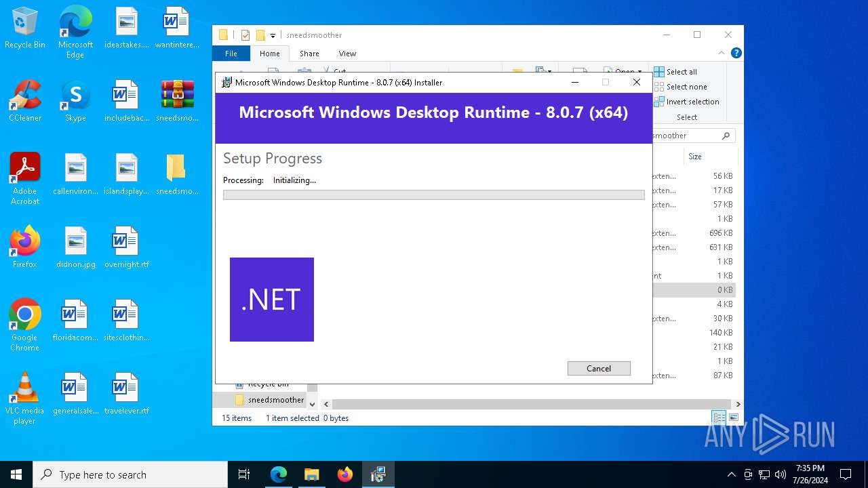The image size is (868, 488).
Task: Open Firefox desktop shortcut
Action: click(x=25, y=247)
